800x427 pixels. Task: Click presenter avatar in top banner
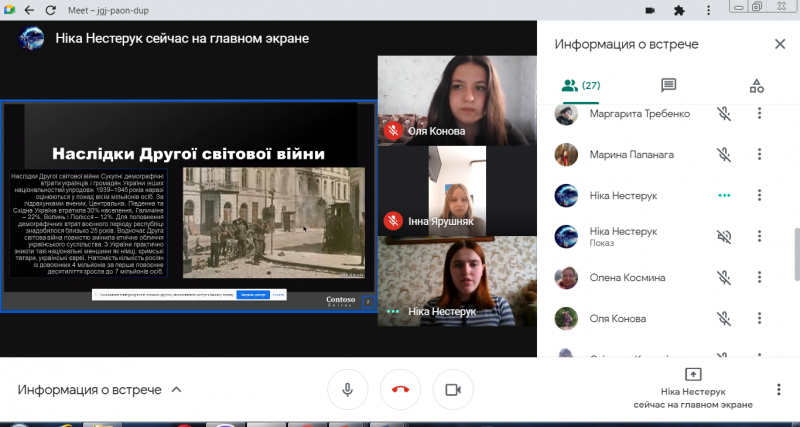coord(31,38)
